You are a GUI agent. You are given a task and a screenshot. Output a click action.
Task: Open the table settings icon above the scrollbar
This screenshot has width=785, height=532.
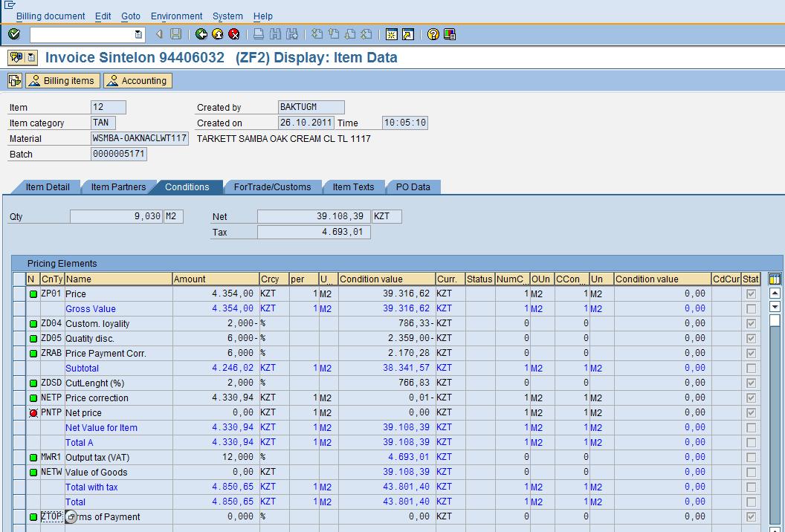pos(775,279)
